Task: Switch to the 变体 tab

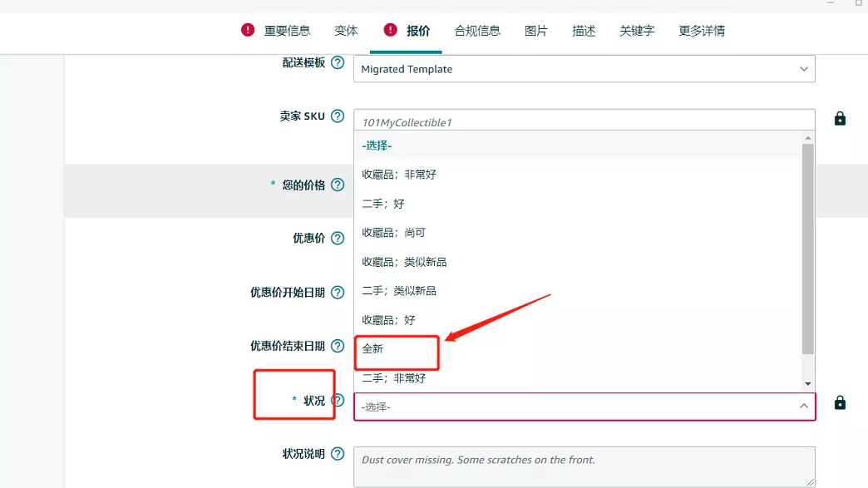Action: (x=346, y=31)
